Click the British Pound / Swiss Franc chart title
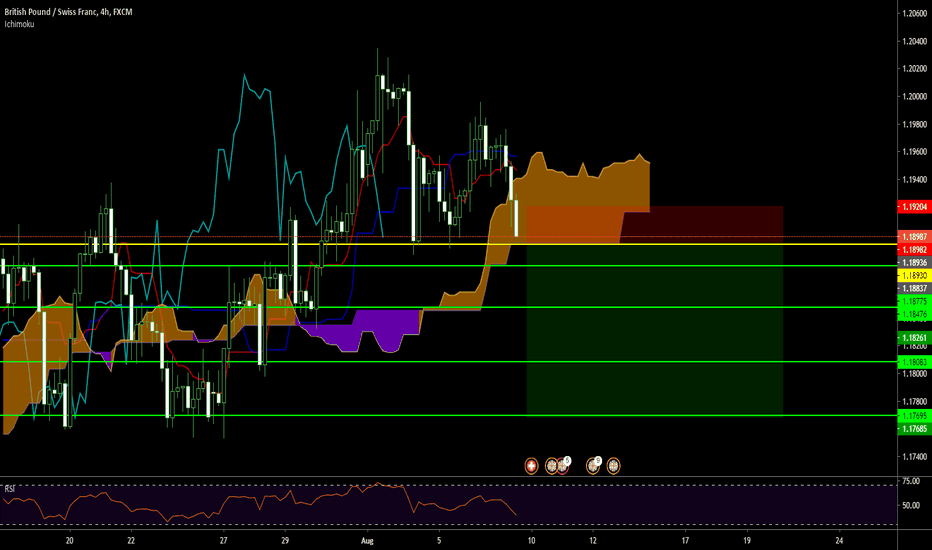The image size is (932, 550). click(68, 12)
